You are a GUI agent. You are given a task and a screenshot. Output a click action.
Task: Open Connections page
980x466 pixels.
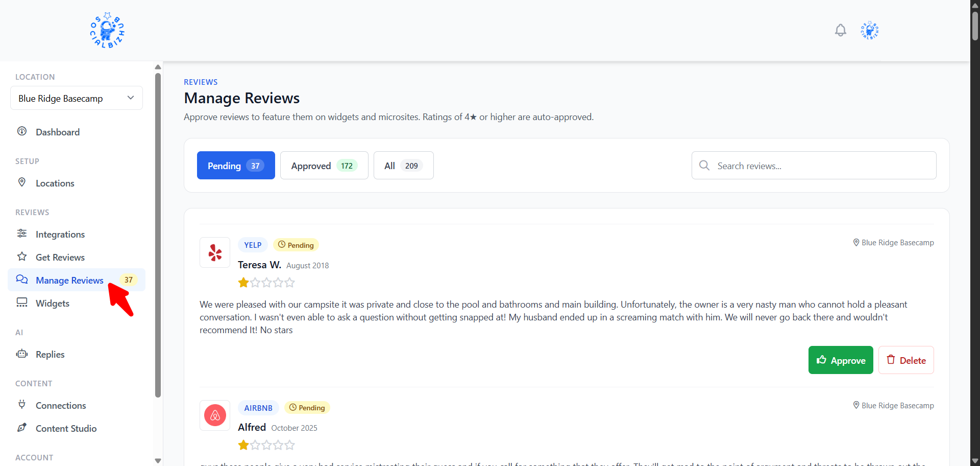click(77, 405)
